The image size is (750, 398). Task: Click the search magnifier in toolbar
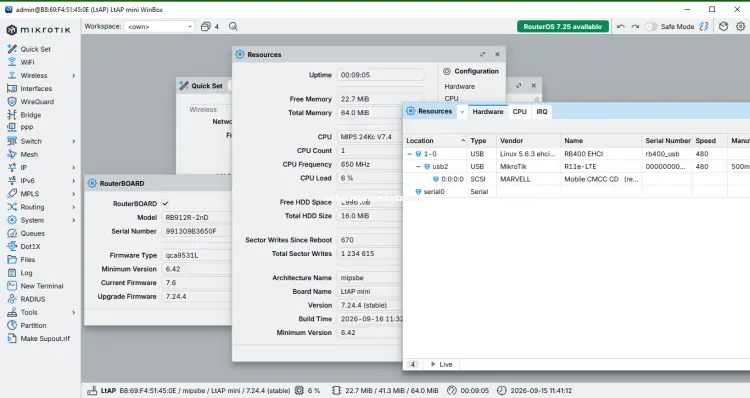tap(233, 26)
